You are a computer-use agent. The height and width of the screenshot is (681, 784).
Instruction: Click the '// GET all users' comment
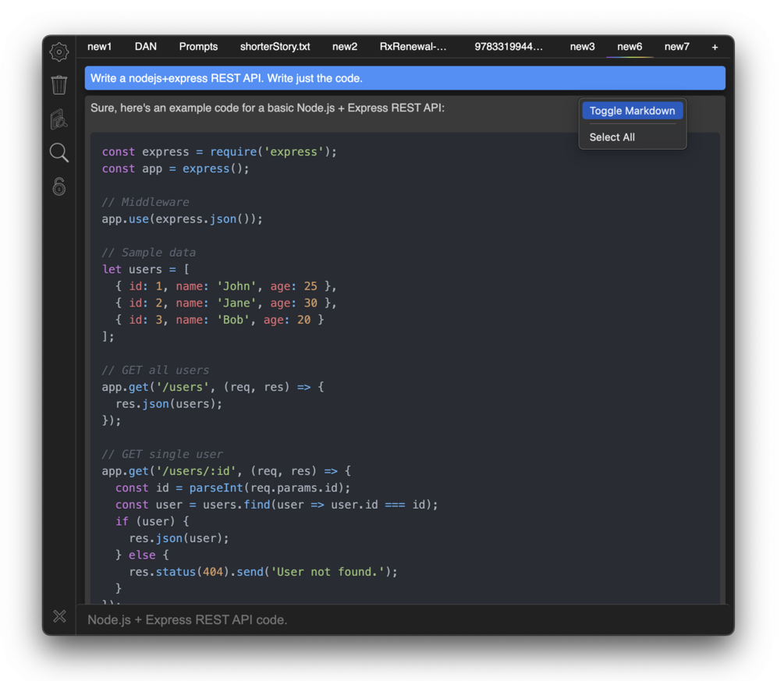tap(155, 371)
